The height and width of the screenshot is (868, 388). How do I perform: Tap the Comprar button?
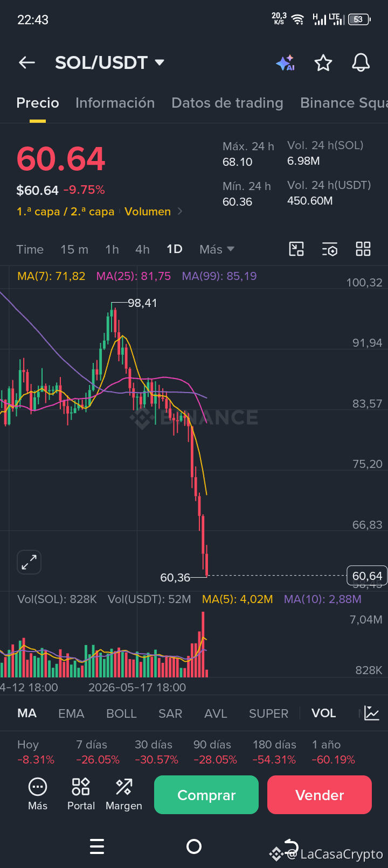206,795
